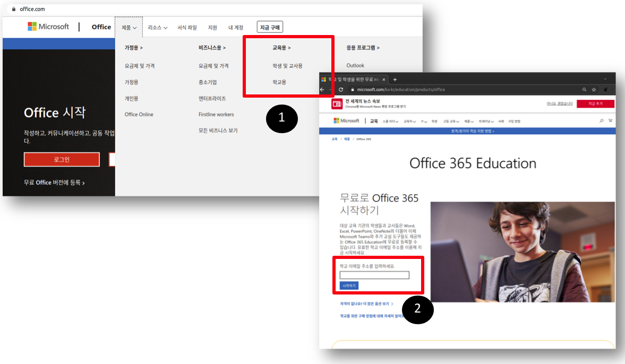Image resolution: width=625 pixels, height=364 pixels.
Task: Bookmark this page with star icon
Action: (594, 90)
